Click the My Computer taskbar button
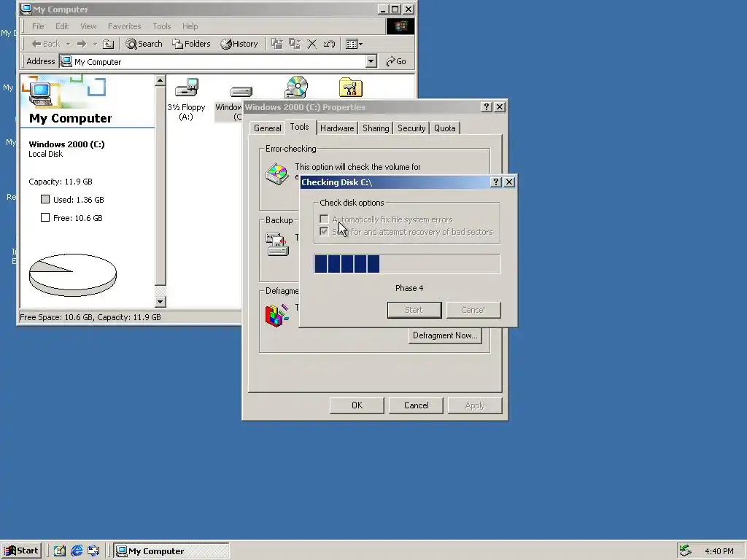Image resolution: width=747 pixels, height=560 pixels. (x=171, y=551)
